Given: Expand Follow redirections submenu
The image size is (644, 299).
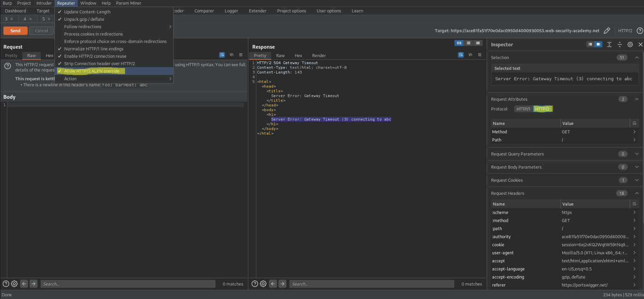Looking at the screenshot, I should coord(114,27).
